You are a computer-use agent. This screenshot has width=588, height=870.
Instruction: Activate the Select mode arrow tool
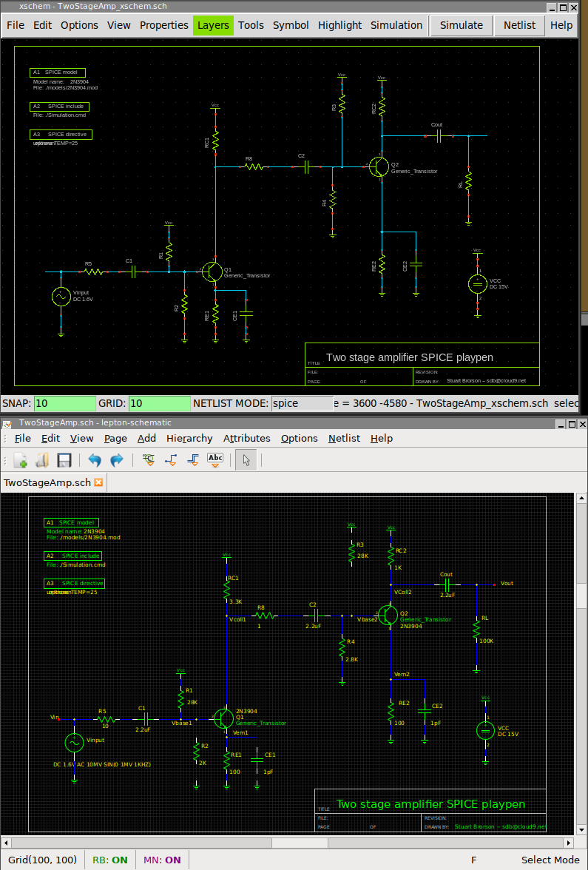click(x=246, y=460)
